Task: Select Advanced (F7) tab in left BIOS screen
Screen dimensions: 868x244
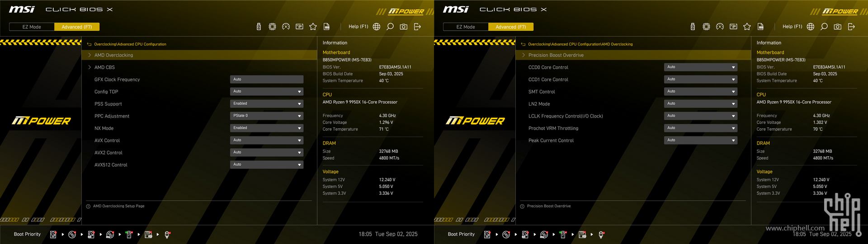Action: [x=77, y=27]
